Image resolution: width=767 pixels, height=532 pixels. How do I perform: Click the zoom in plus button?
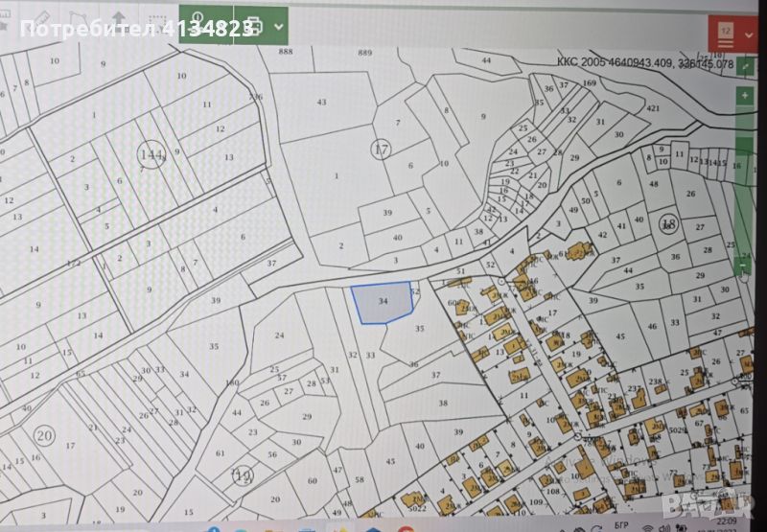744,96
